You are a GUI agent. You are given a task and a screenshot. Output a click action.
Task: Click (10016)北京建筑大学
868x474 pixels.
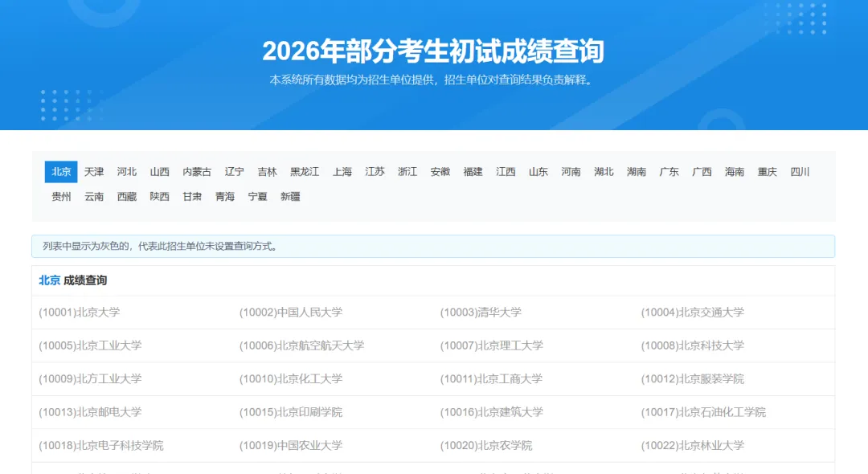click(492, 412)
